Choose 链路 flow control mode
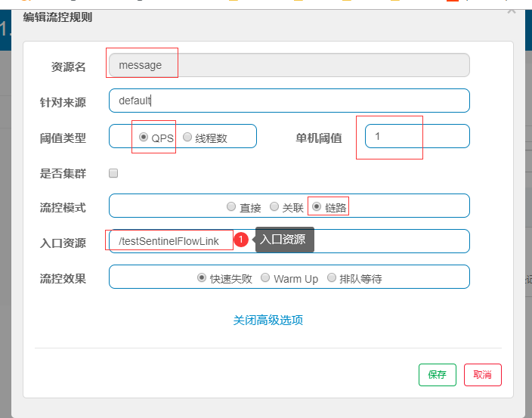Screen dimensions: 532x418 tap(317, 206)
